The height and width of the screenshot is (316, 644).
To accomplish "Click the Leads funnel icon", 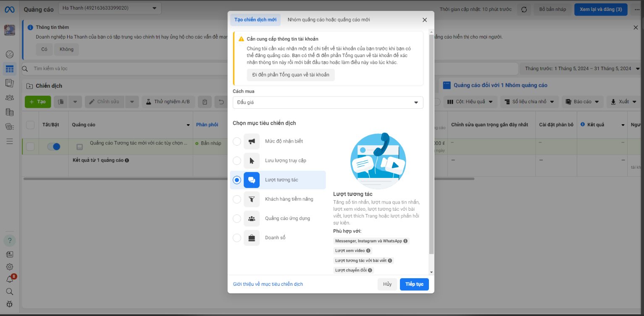I will (252, 199).
